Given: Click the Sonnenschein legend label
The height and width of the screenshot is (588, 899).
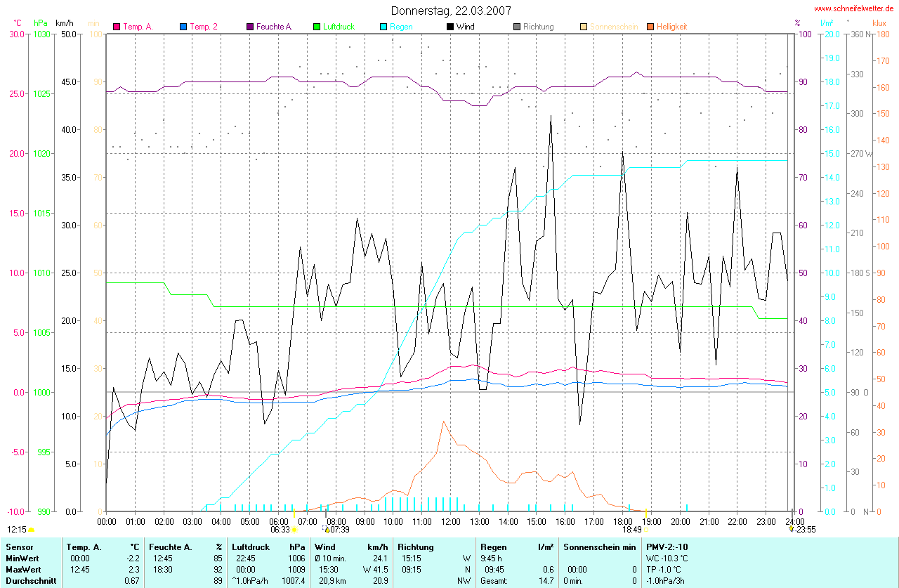Looking at the screenshot, I should pos(612,27).
